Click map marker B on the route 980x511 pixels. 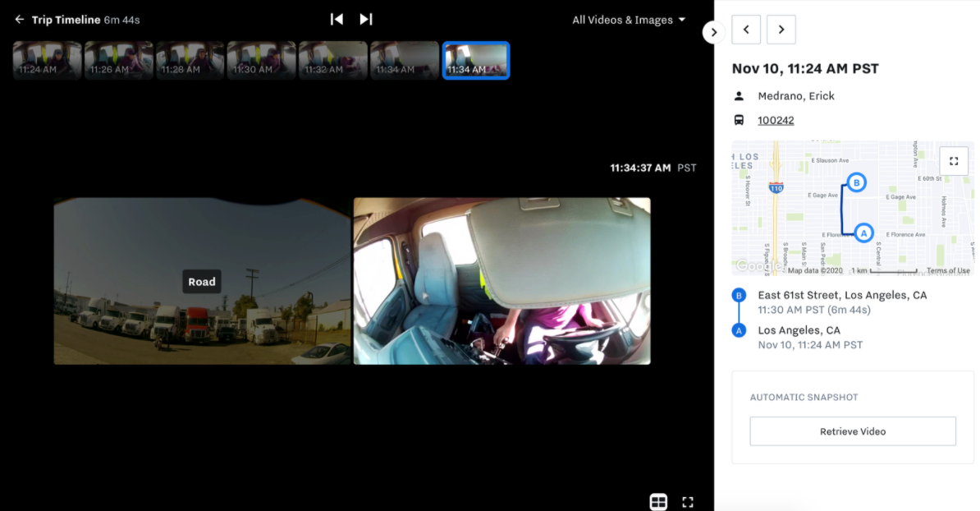(x=856, y=182)
